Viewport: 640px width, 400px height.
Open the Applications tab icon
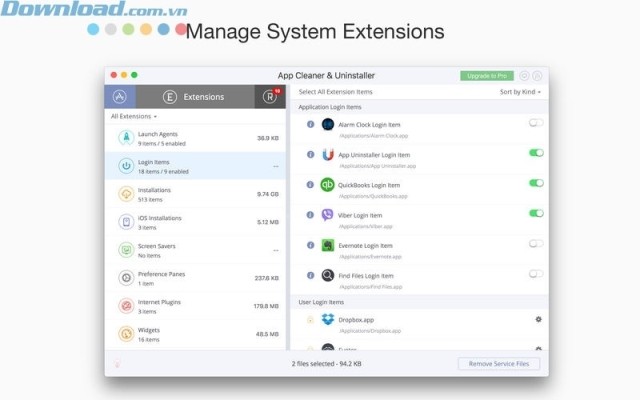coord(120,97)
